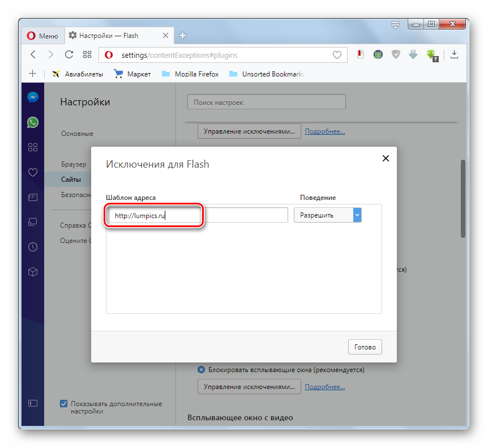Click the settings page vertical scrollbar
This screenshot has height=448, width=488.
(463, 199)
